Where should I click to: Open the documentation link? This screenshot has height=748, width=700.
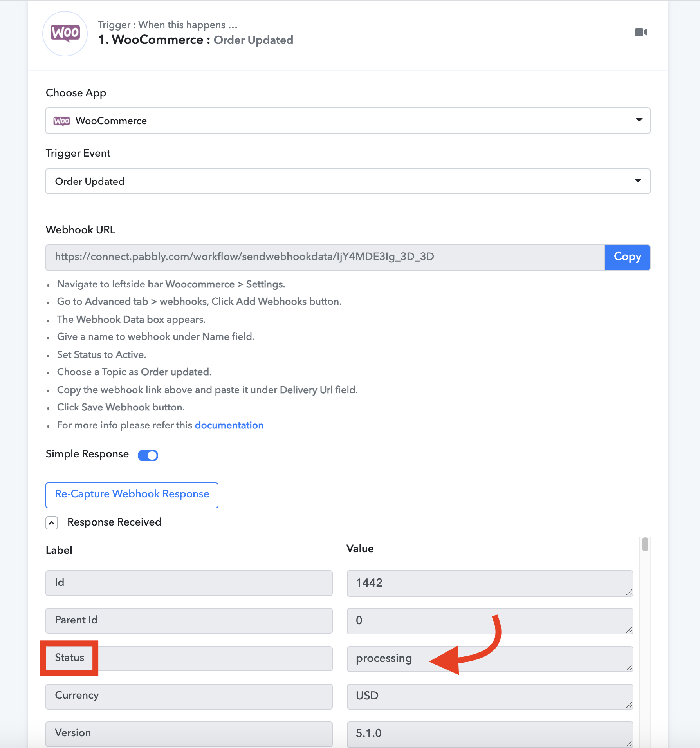(229, 425)
